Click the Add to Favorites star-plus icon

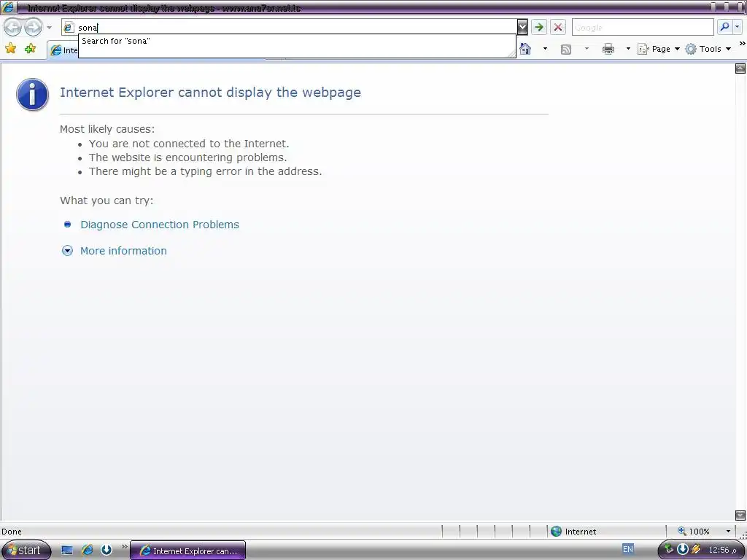30,49
